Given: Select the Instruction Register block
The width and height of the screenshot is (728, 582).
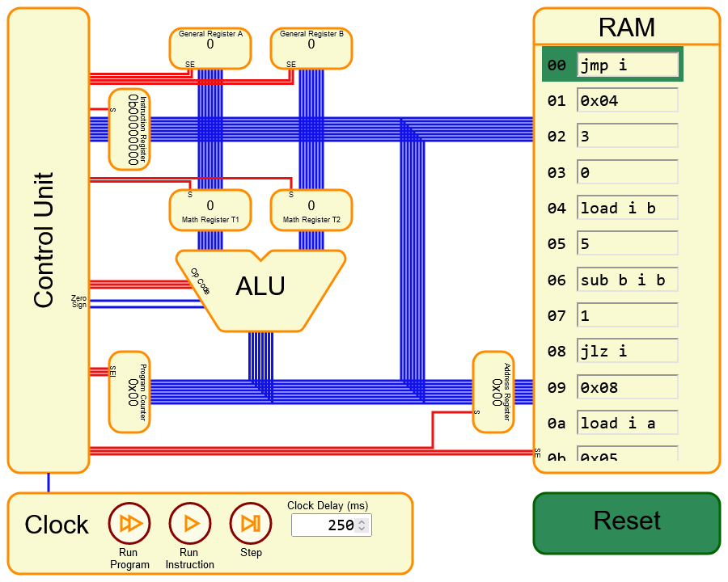Looking at the screenshot, I should [x=129, y=129].
